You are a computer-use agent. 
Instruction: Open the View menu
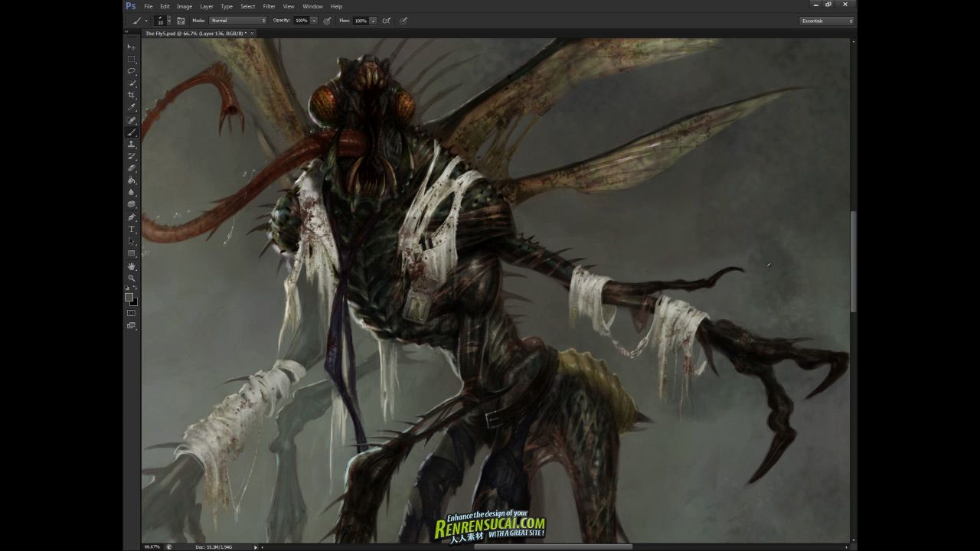point(289,6)
